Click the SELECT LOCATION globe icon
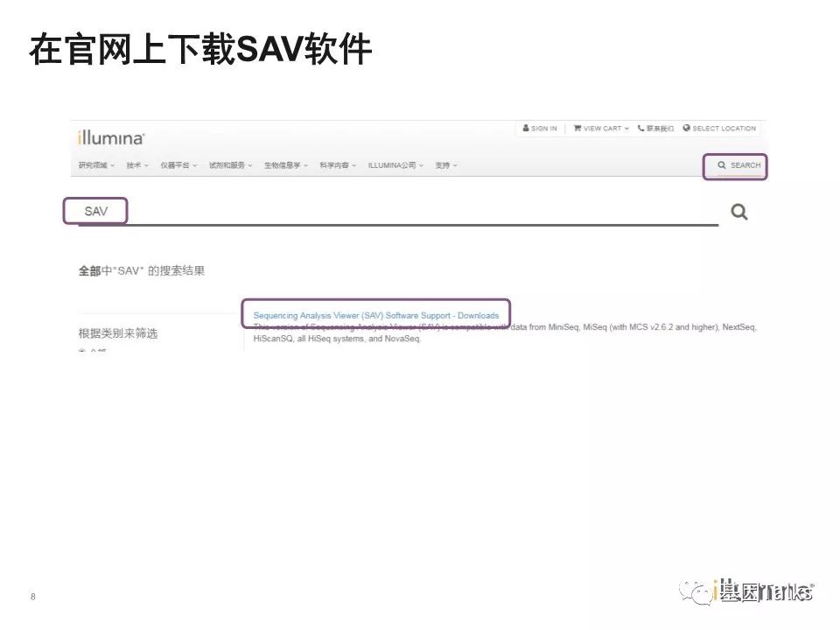The image size is (840, 630). (687, 129)
